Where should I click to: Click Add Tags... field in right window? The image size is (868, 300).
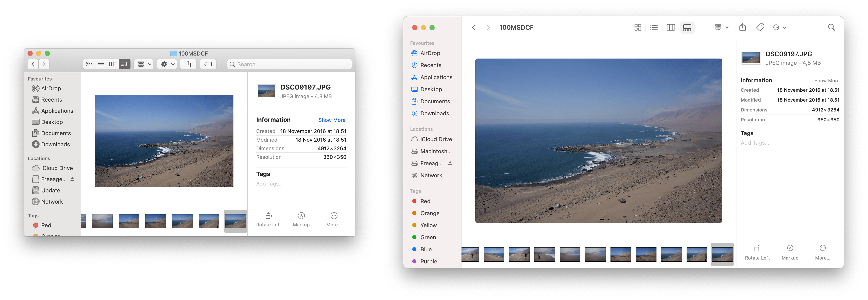click(x=755, y=143)
